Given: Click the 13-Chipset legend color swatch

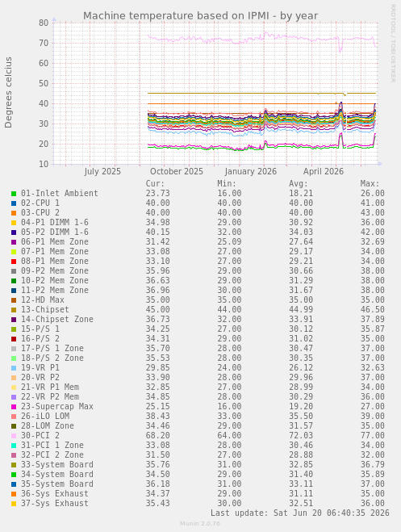Looking at the screenshot, I should coord(14,310).
